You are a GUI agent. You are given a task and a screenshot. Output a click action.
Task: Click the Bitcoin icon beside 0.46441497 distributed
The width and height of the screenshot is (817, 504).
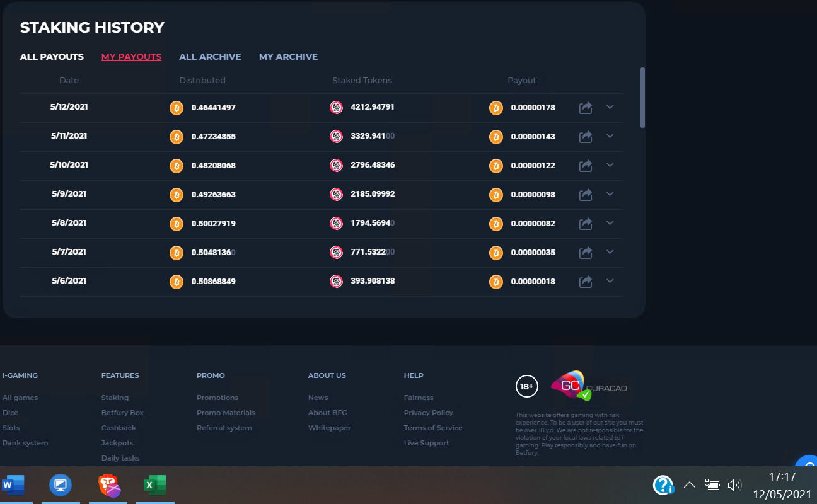[177, 108]
